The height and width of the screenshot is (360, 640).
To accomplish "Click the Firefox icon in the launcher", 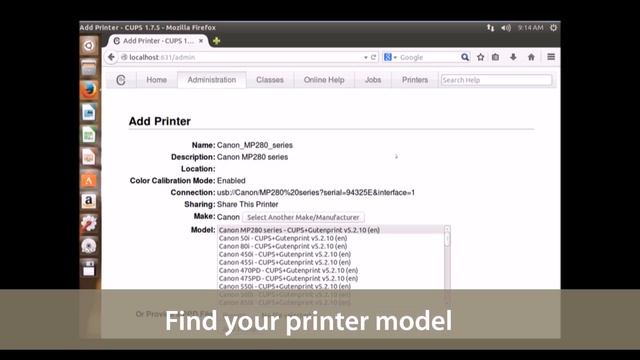I will coord(89,90).
